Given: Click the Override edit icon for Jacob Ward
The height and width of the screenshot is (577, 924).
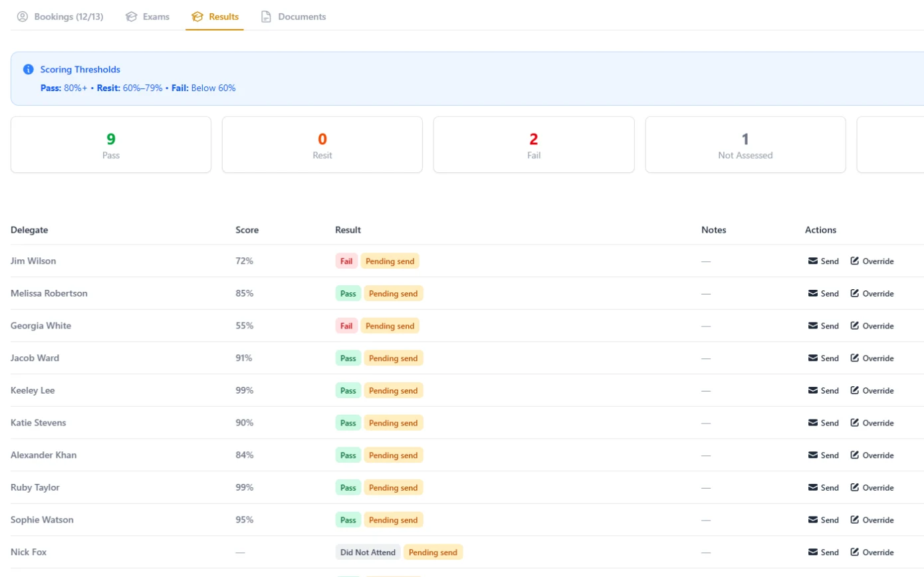Looking at the screenshot, I should 855,358.
